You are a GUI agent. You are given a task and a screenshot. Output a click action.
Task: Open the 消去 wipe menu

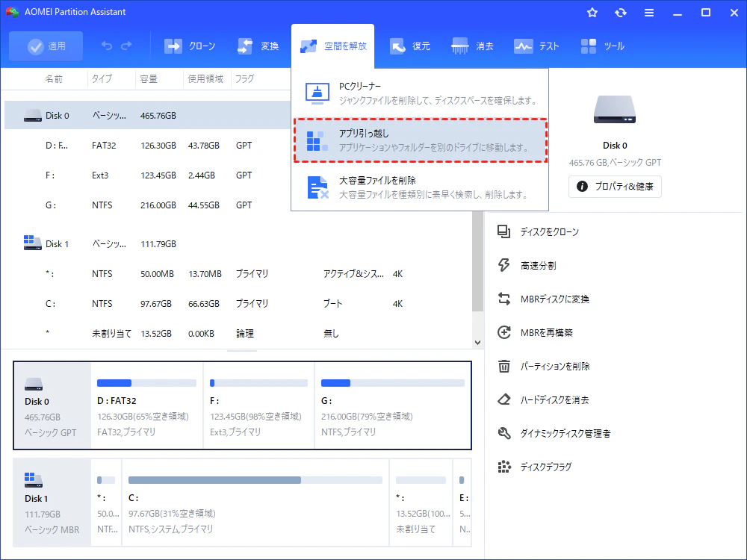point(472,46)
